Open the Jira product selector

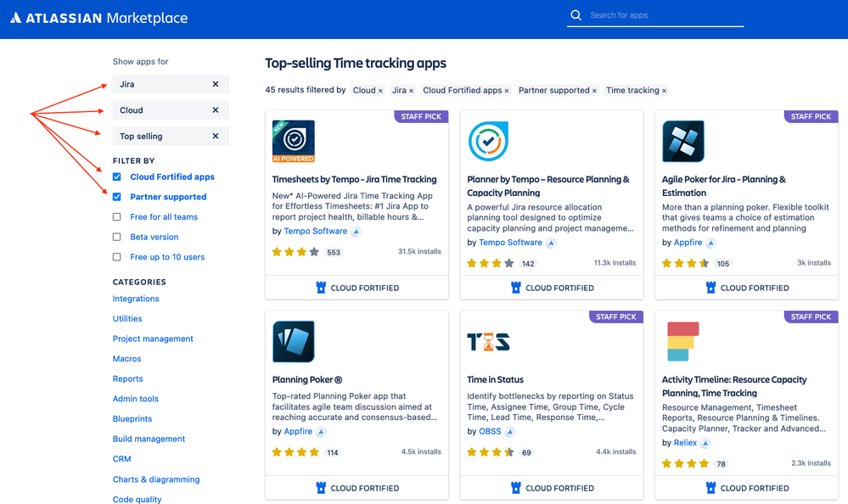point(171,84)
